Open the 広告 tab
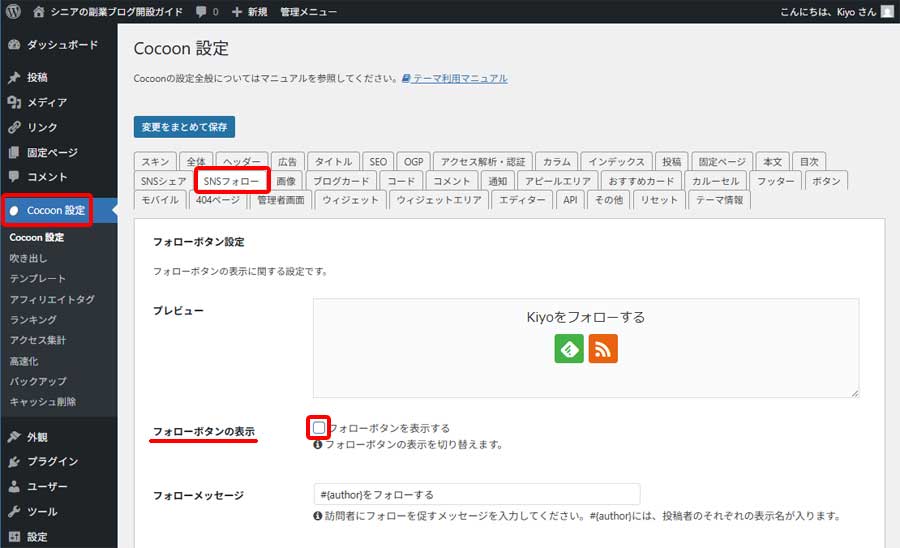This screenshot has height=548, width=900. click(x=288, y=162)
